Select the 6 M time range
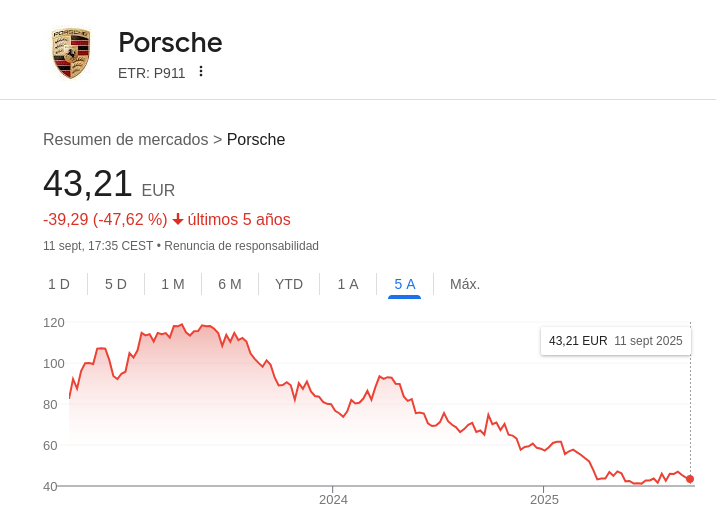716x517 pixels. point(230,284)
